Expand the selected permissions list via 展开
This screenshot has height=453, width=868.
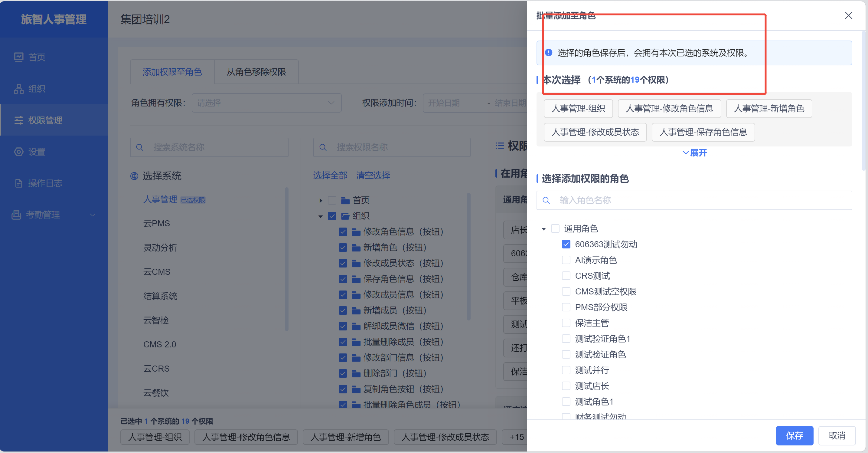tap(694, 153)
